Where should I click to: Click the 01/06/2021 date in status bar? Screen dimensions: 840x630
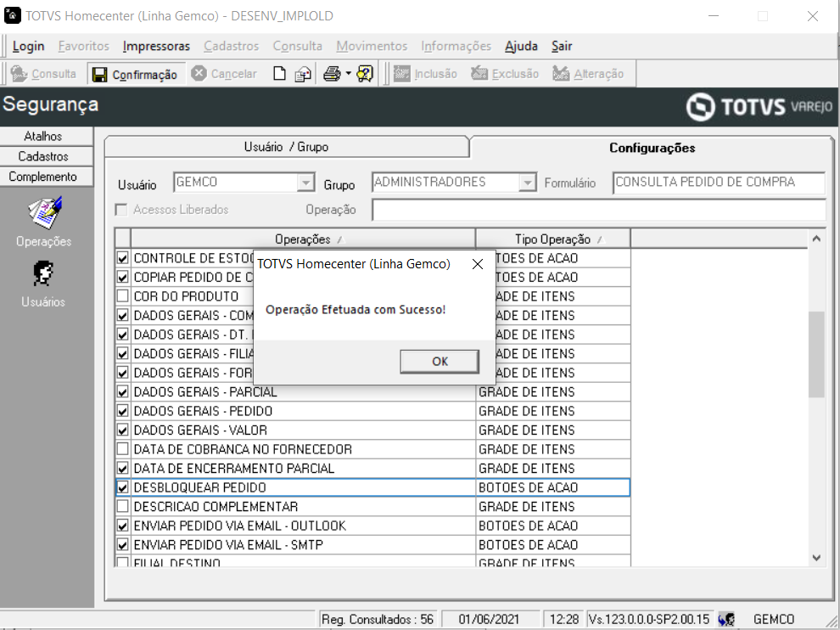pyautogui.click(x=489, y=619)
